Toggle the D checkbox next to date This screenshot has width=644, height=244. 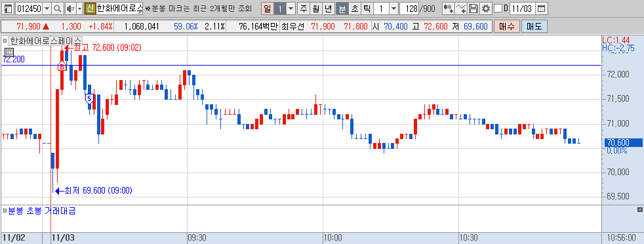click(498, 9)
